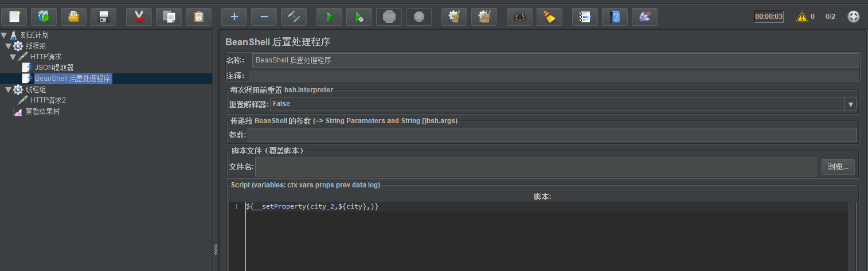
Task: Focus the 文件名 file name field
Action: [x=535, y=167]
